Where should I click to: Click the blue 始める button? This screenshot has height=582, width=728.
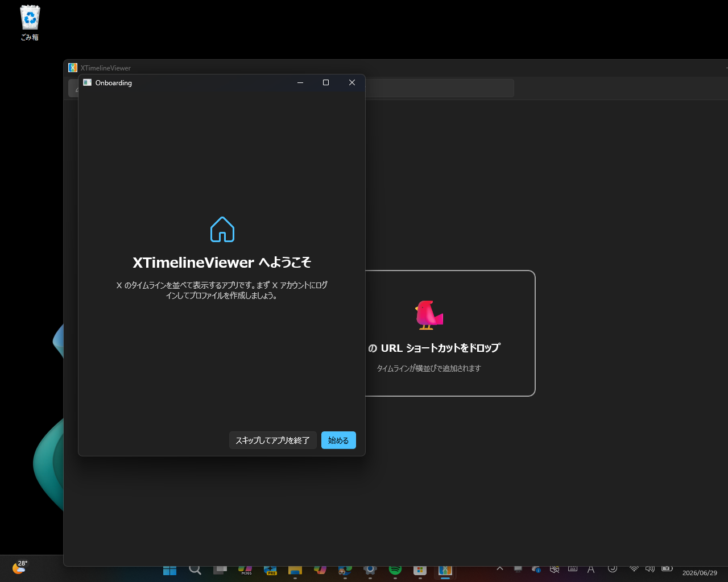338,440
